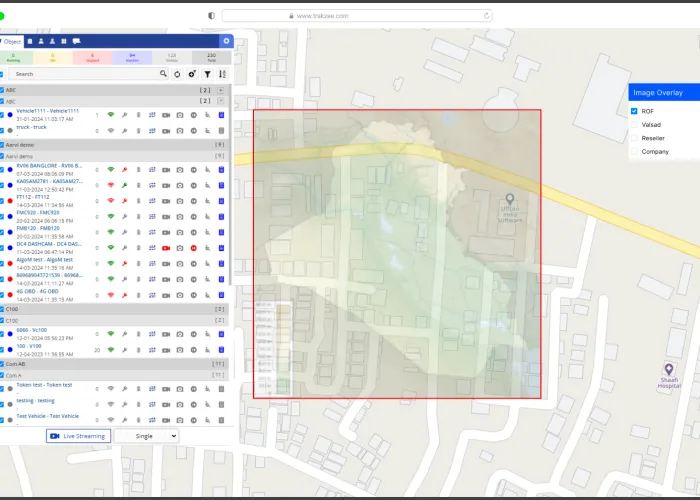Open the Single view mode dropdown
The image size is (700, 500).
coord(146,436)
